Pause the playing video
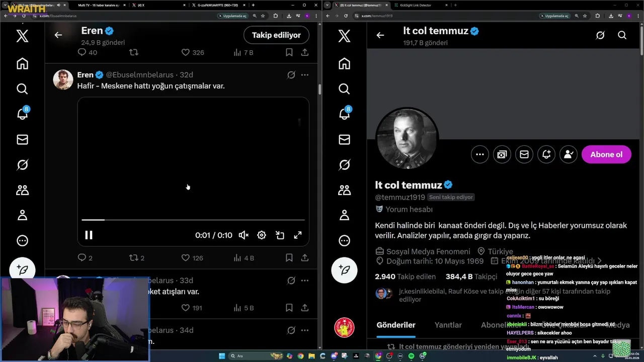The image size is (644, 362). tap(89, 235)
